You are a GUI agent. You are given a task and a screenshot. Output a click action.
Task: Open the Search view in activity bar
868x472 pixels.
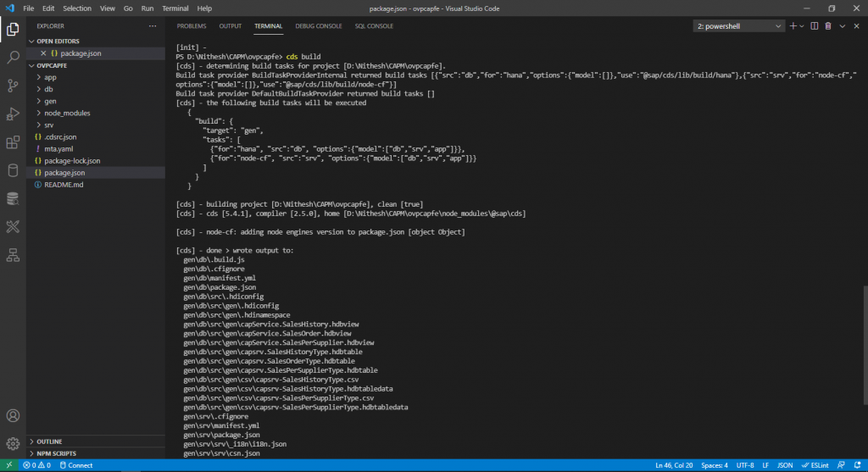(x=13, y=58)
